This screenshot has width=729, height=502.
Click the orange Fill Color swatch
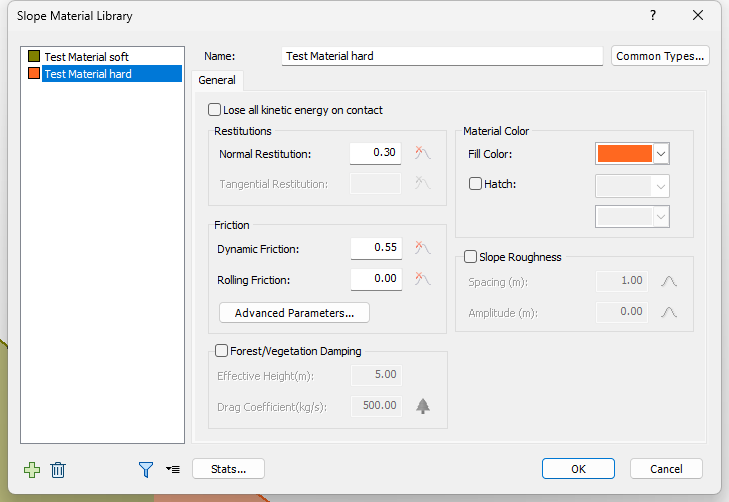coord(624,153)
